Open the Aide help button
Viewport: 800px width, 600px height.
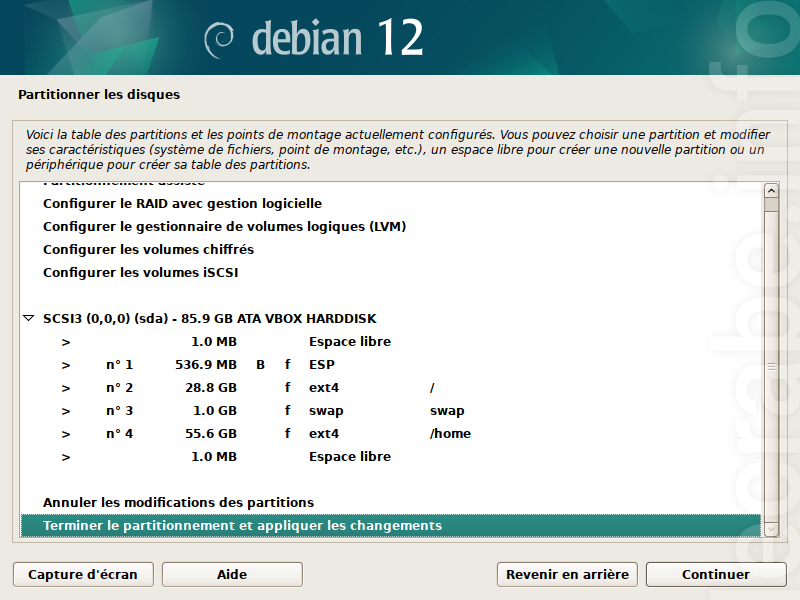click(232, 574)
